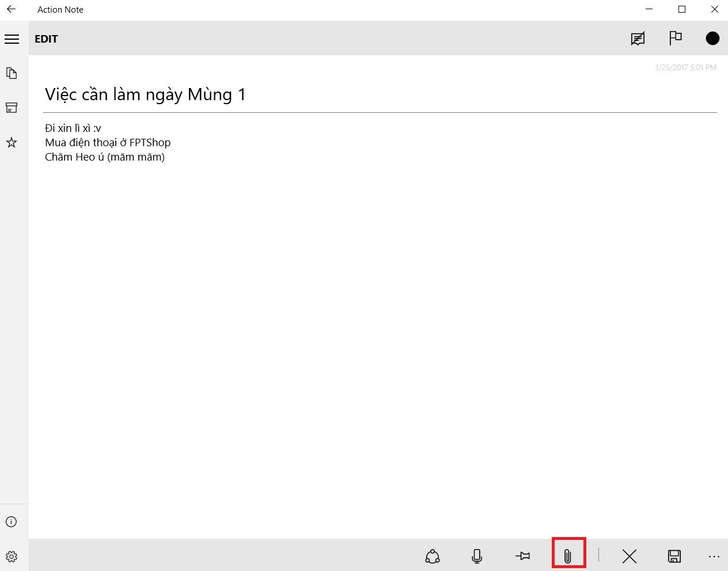Delete the note using the X icon
Screen dimensions: 728x571
click(x=629, y=556)
